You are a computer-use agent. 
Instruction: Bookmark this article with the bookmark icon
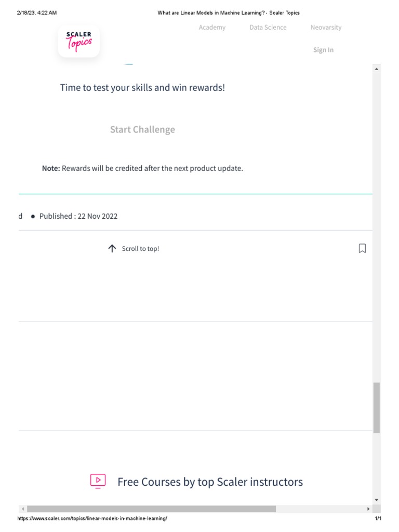(x=362, y=248)
